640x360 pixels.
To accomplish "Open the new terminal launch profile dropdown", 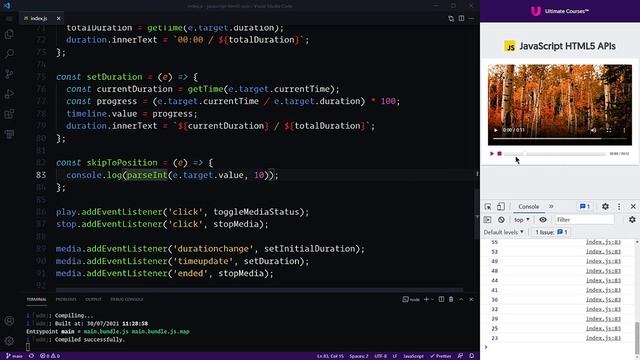I will coord(432,299).
